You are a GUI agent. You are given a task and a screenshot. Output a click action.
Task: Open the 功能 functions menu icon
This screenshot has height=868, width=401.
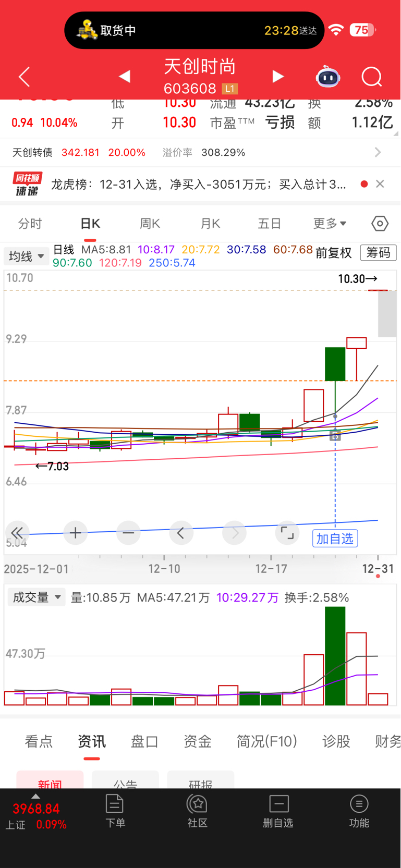coord(359,811)
